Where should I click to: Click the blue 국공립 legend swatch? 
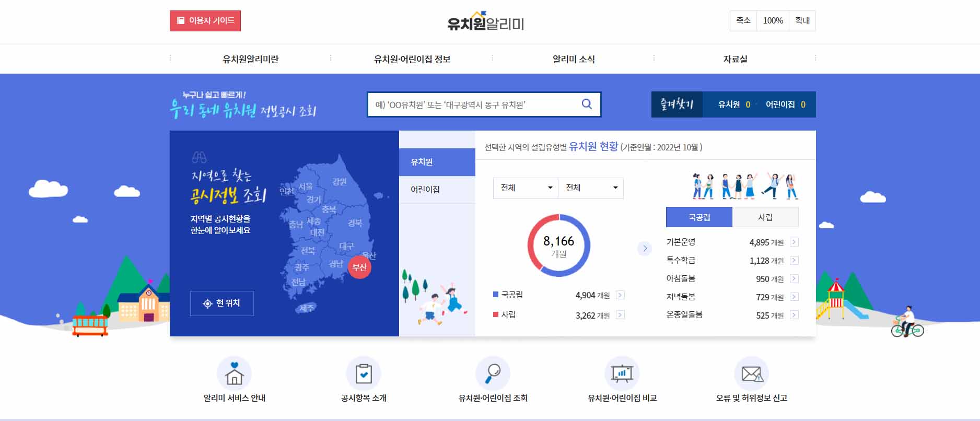(x=496, y=295)
